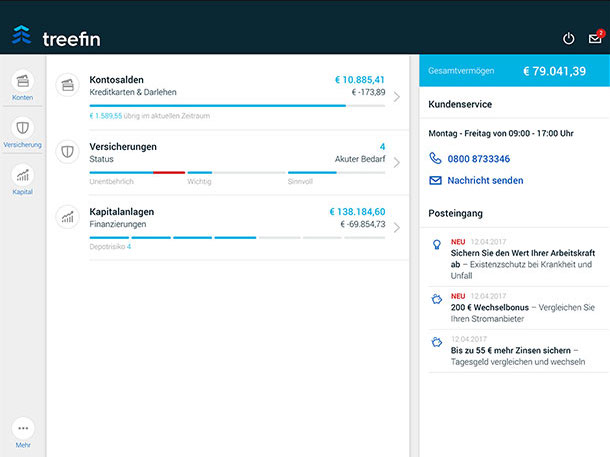Open Konten in the sidebar

23,84
